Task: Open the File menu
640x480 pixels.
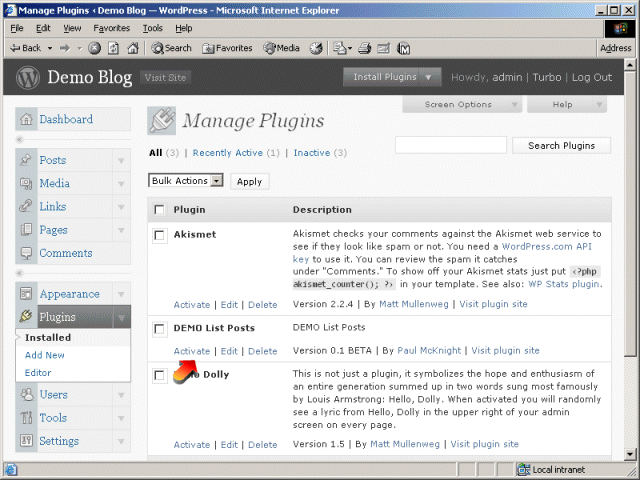Action: (17, 28)
